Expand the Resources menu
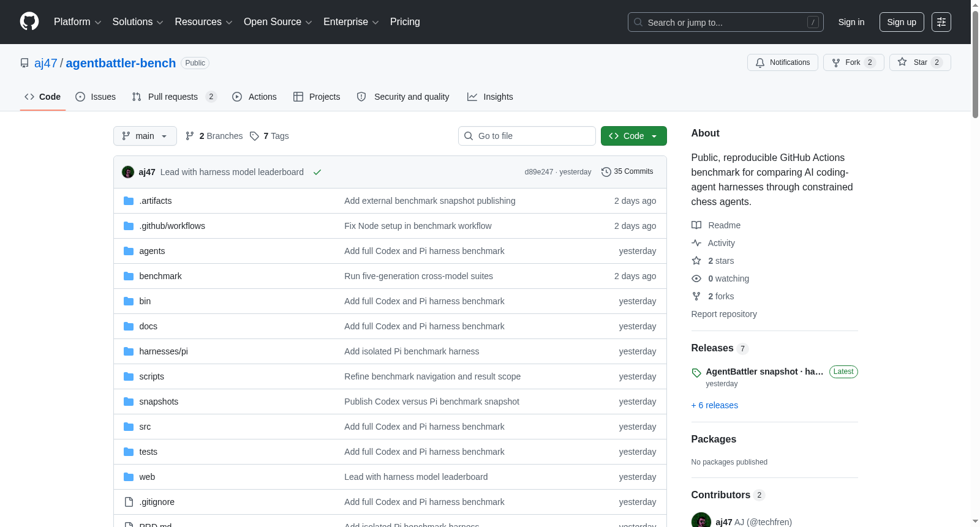The width and height of the screenshot is (980, 527). 203,22
